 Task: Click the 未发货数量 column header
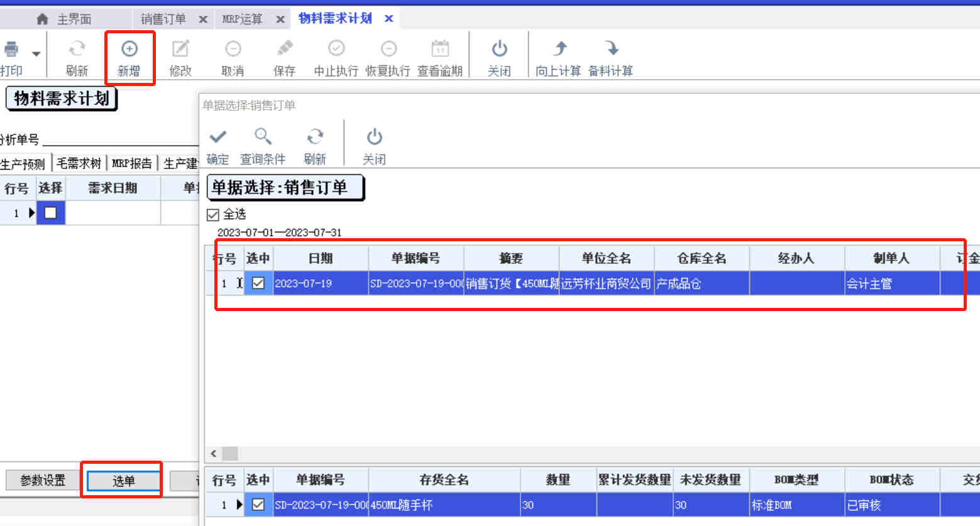click(x=710, y=479)
